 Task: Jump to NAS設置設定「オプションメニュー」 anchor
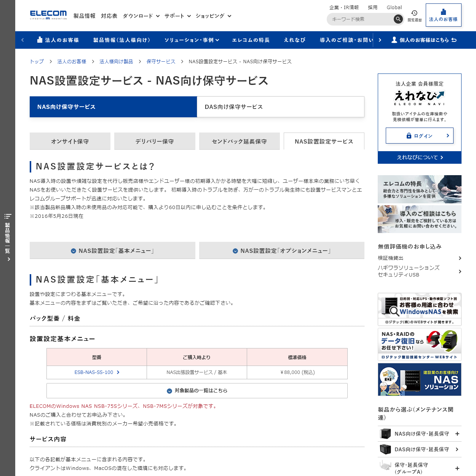click(x=282, y=251)
